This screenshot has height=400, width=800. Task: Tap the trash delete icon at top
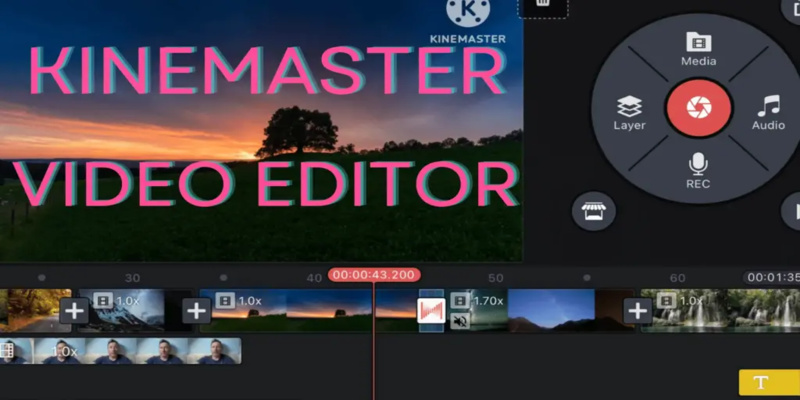543,4
